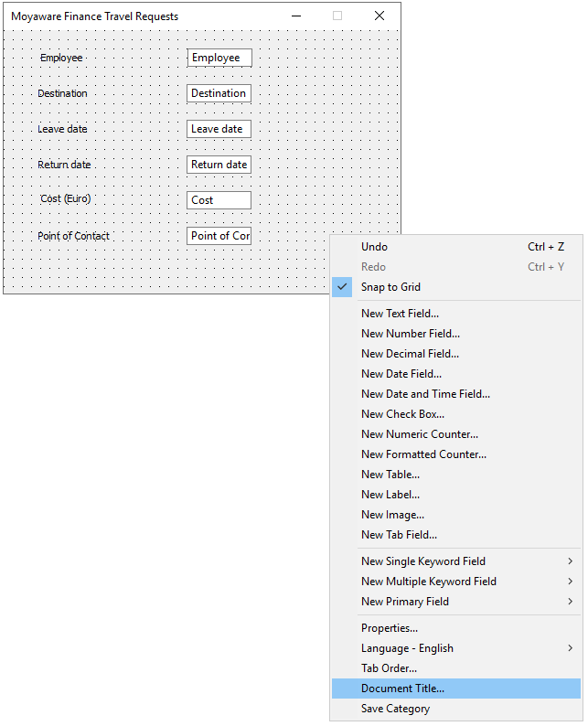Open Properties... from the menu
588x726 pixels.
point(456,628)
